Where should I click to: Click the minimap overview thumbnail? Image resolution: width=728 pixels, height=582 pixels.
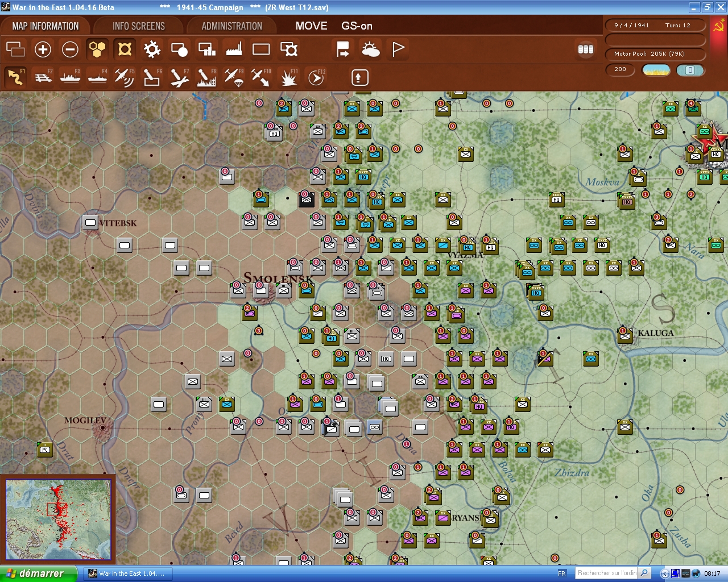(59, 519)
